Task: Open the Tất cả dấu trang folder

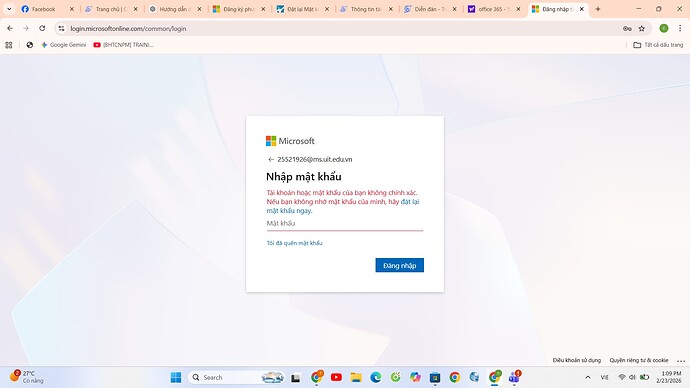Action: pyautogui.click(x=658, y=45)
